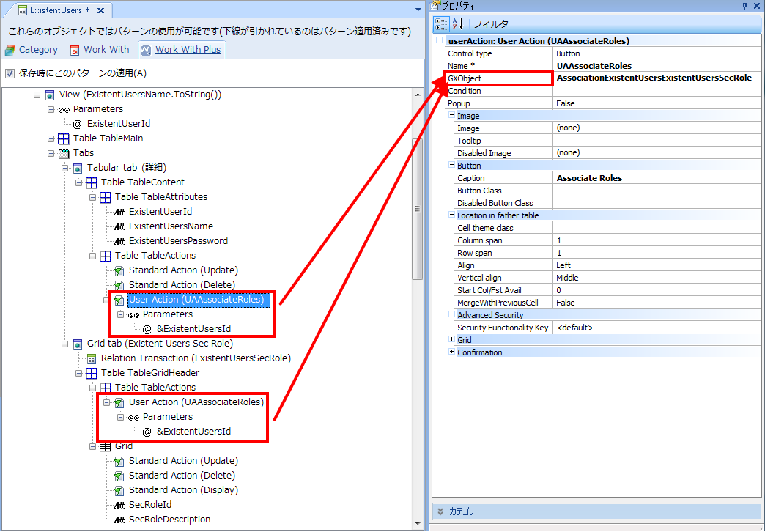The height and width of the screenshot is (532, 765).
Task: Collapse the Button property group
Action: tap(451, 165)
